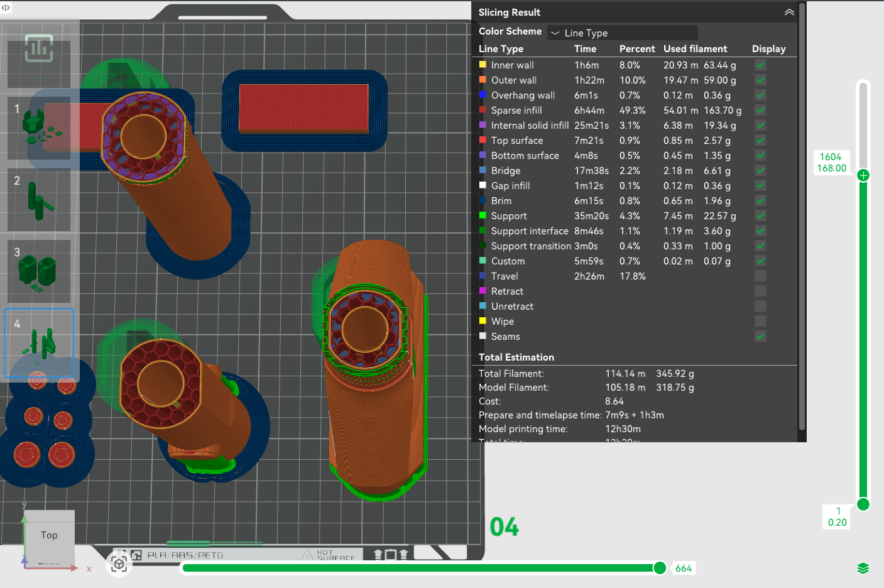The image size is (884, 588).
Task: Click the layer slider plus handle
Action: (863, 175)
